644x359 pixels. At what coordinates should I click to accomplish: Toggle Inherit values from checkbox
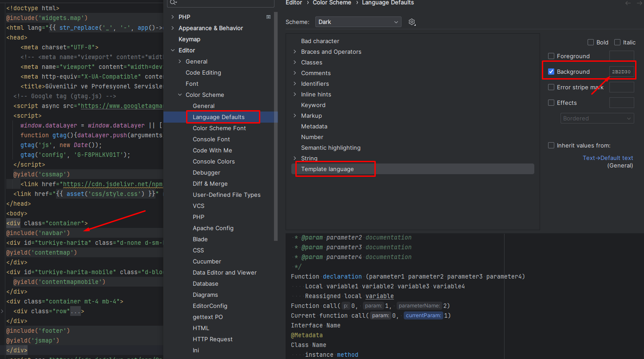[551, 145]
